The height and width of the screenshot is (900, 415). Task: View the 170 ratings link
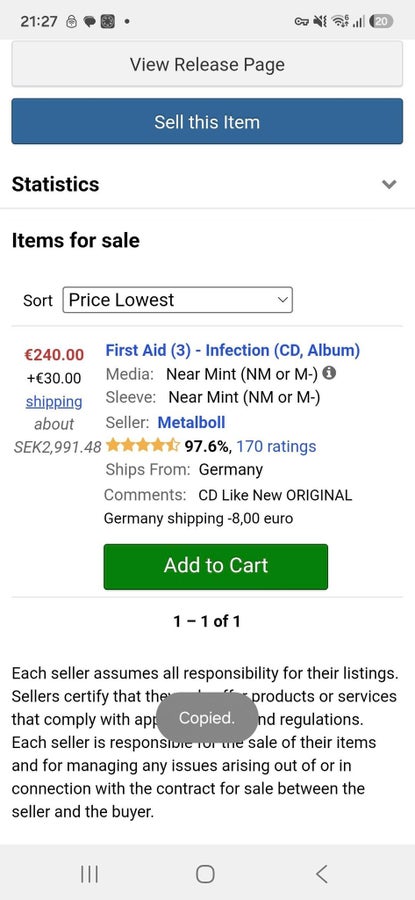coord(276,446)
